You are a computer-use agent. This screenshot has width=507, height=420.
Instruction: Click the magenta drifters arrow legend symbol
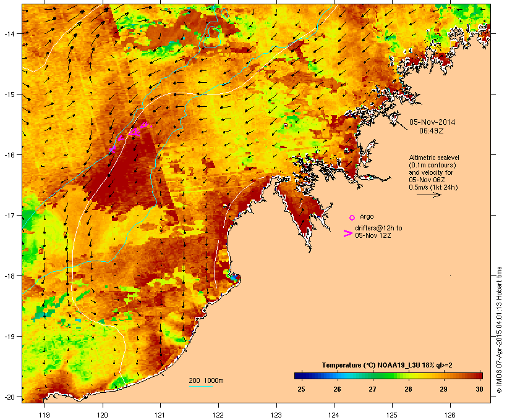[x=348, y=233]
